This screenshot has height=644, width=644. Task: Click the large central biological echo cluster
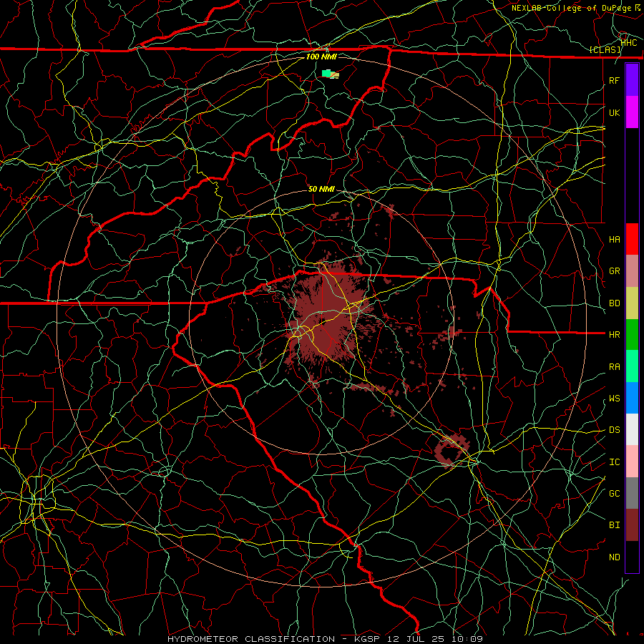pyautogui.click(x=328, y=314)
